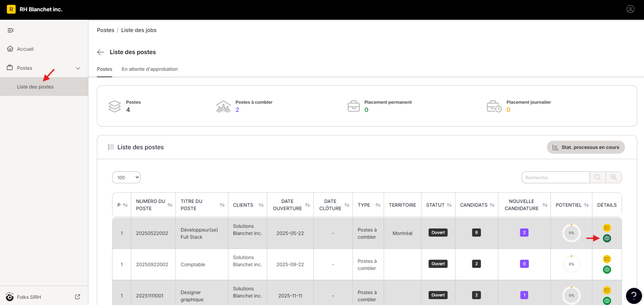644x305 pixels.
Task: Sort by Clients column arrows
Action: [261, 205]
